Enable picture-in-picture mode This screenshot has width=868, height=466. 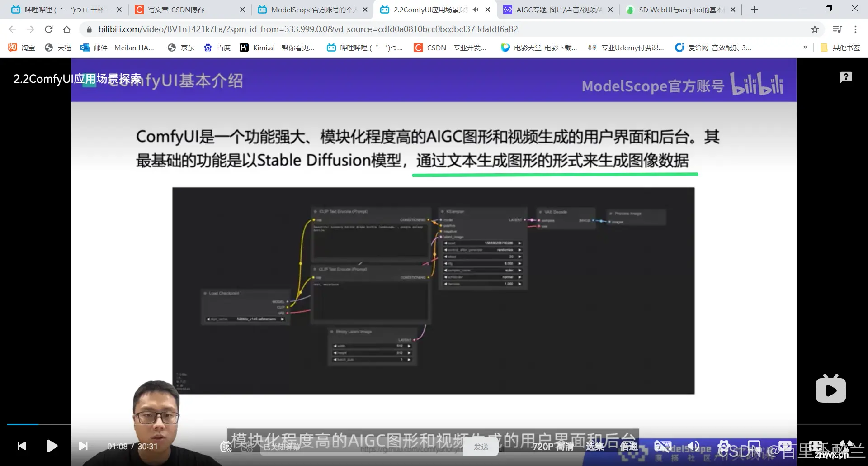tap(754, 447)
